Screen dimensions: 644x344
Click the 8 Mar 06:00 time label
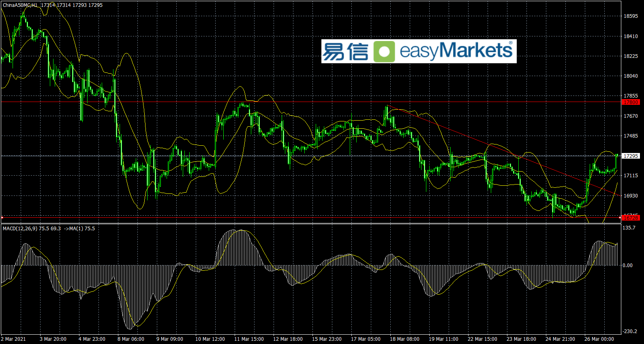pos(131,339)
